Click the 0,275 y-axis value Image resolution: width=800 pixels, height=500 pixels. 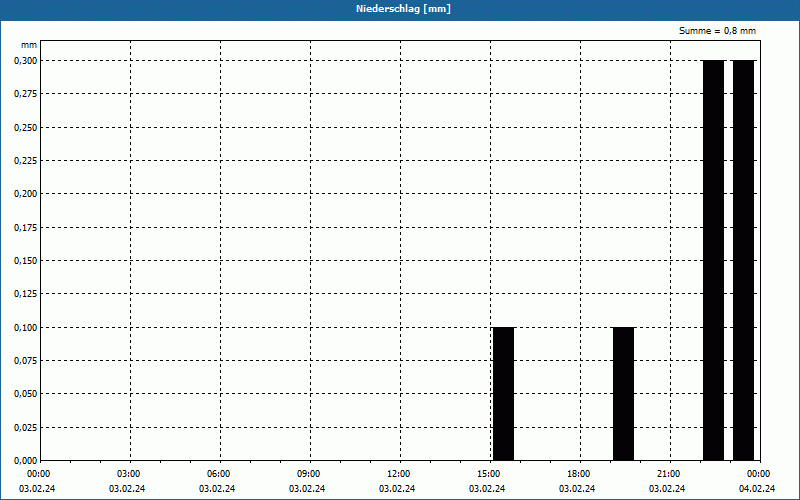point(26,94)
